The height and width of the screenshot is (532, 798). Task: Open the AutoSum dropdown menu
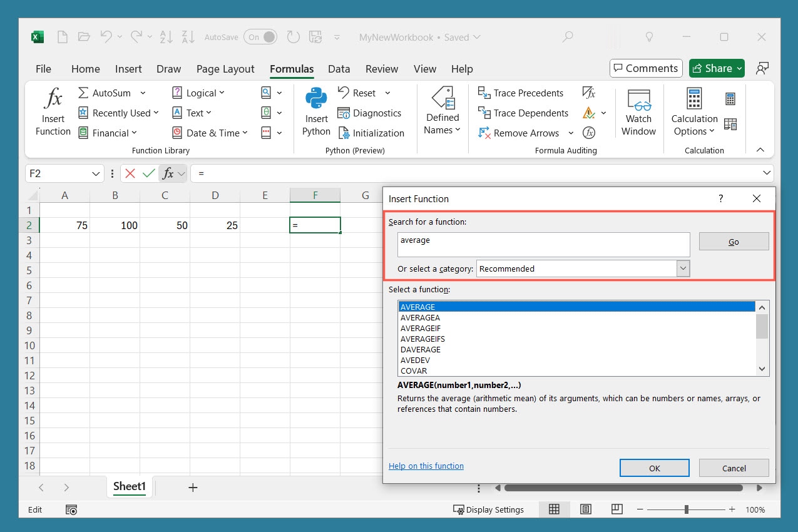coord(143,93)
